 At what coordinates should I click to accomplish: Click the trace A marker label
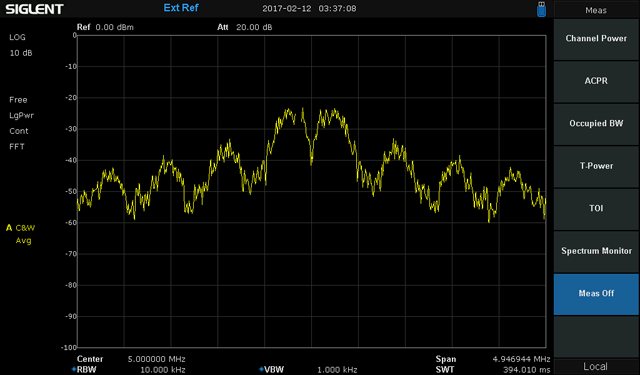pyautogui.click(x=9, y=228)
